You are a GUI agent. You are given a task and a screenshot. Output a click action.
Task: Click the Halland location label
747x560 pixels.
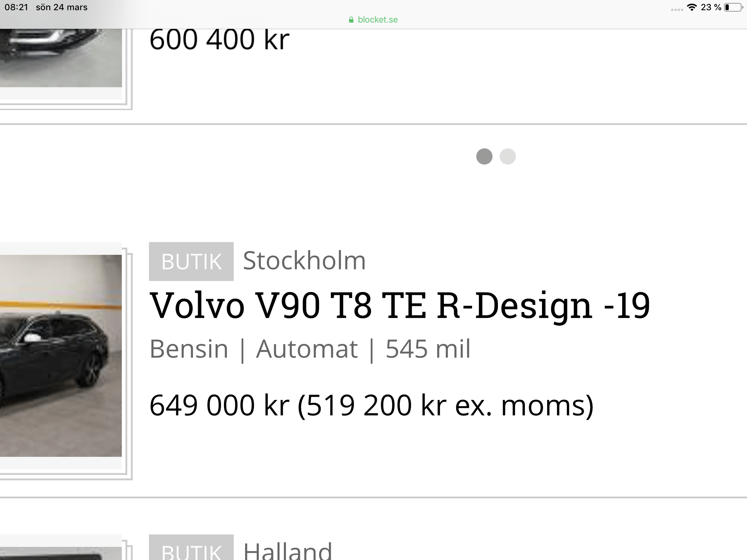[288, 550]
